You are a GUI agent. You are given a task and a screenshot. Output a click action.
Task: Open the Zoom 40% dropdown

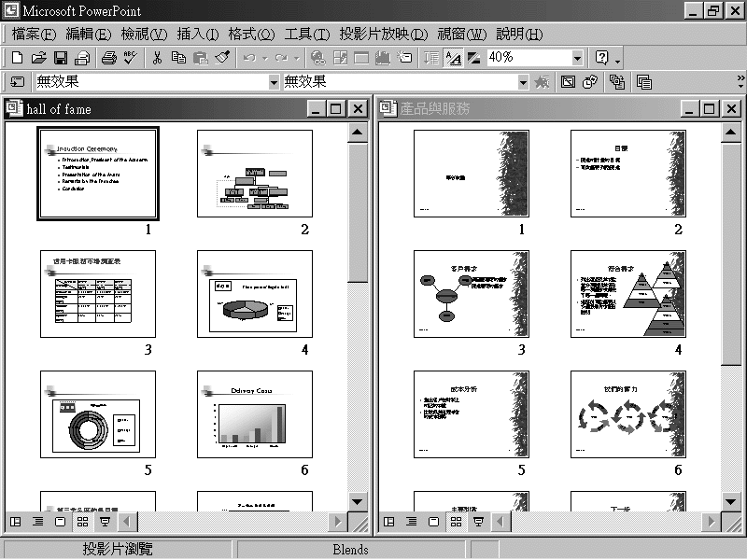(577, 58)
